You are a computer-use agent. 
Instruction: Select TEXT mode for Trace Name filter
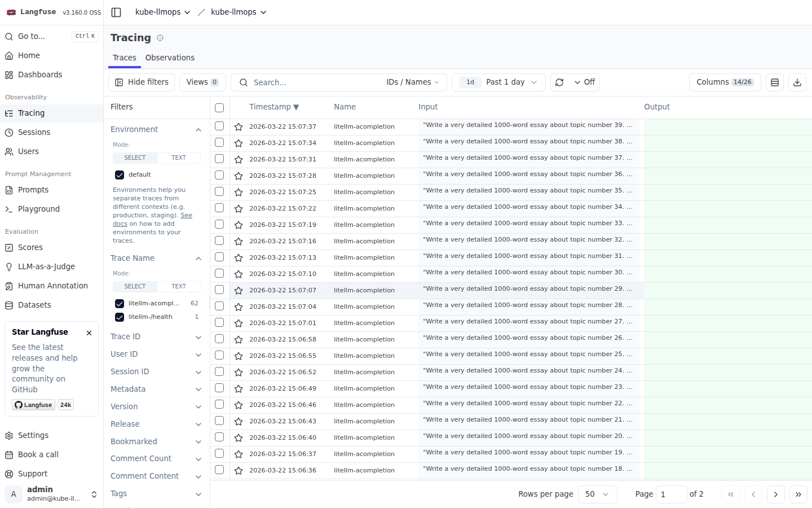point(179,287)
